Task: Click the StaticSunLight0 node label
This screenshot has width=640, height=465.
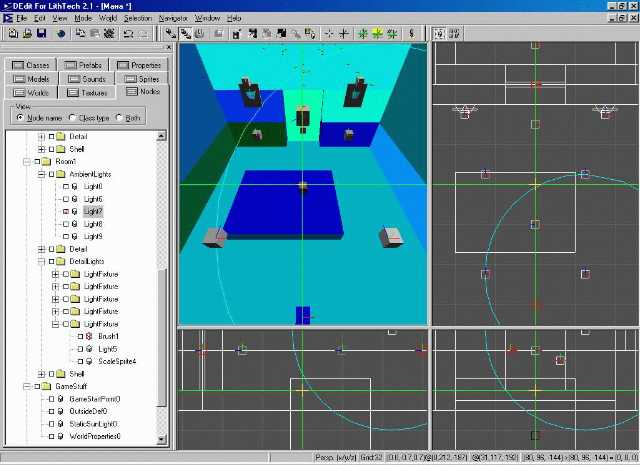Action: (93, 424)
